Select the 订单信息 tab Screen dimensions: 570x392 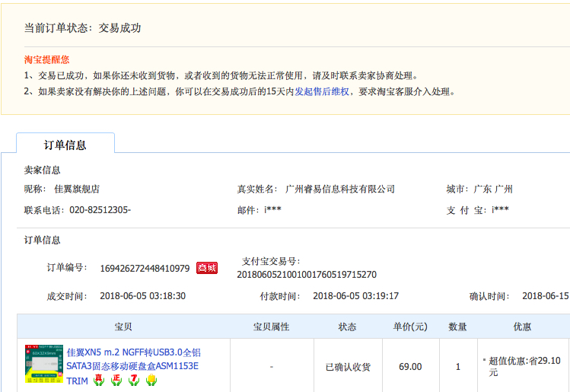[65, 145]
